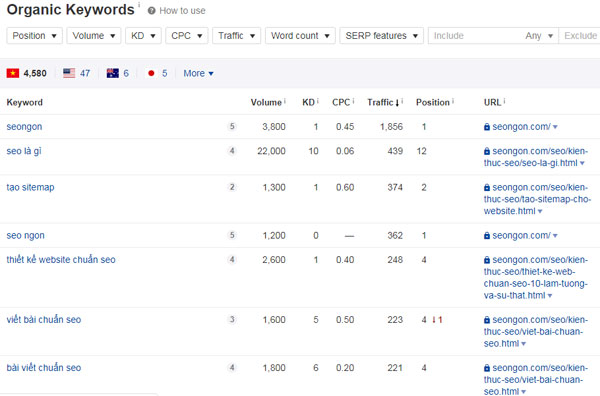600x396 pixels.
Task: Expand the Word count filter
Action: [300, 36]
